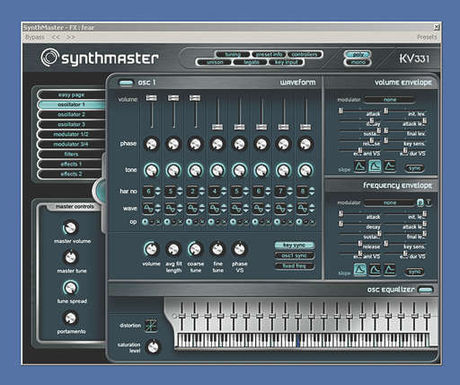
Task: Select the middle frequency envelope slope shape
Action: click(x=375, y=269)
